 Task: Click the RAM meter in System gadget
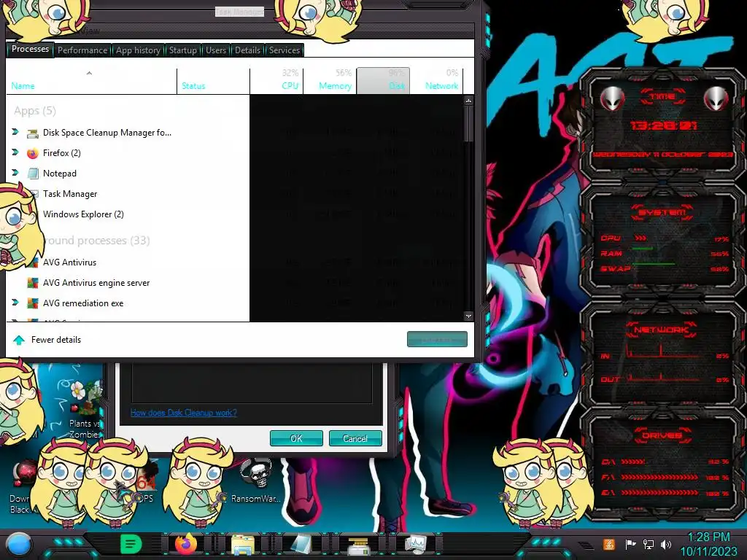665,253
